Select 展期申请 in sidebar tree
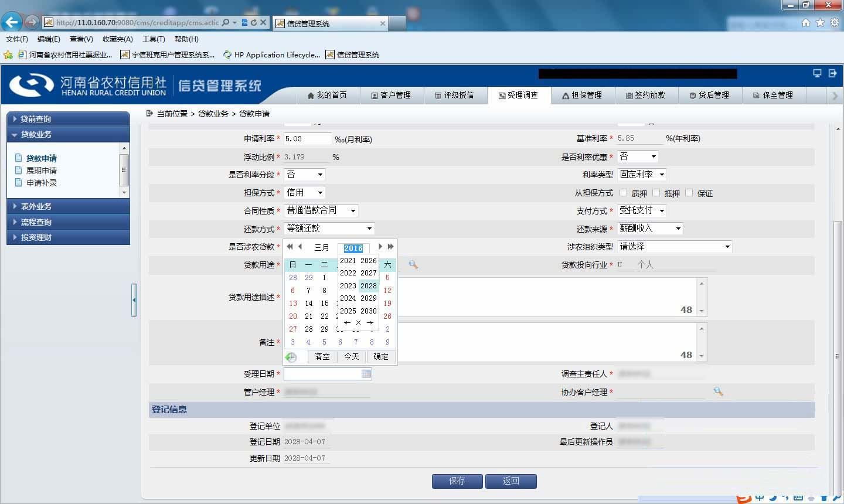The width and height of the screenshot is (844, 504). point(42,171)
